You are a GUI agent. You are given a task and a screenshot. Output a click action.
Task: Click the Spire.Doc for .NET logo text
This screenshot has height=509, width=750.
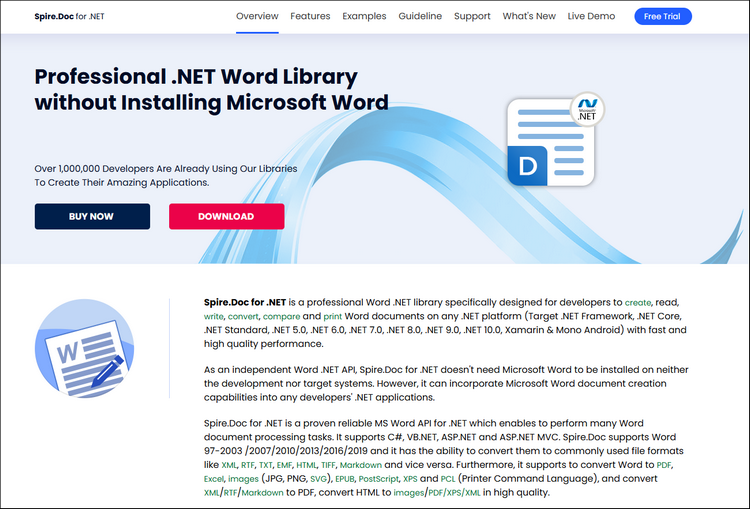pyautogui.click(x=69, y=16)
